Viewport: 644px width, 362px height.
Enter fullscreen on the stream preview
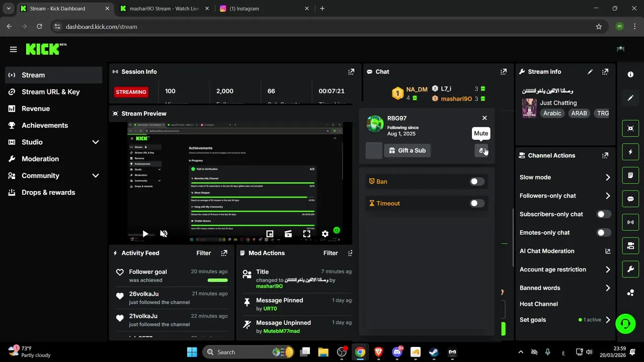[306, 234]
